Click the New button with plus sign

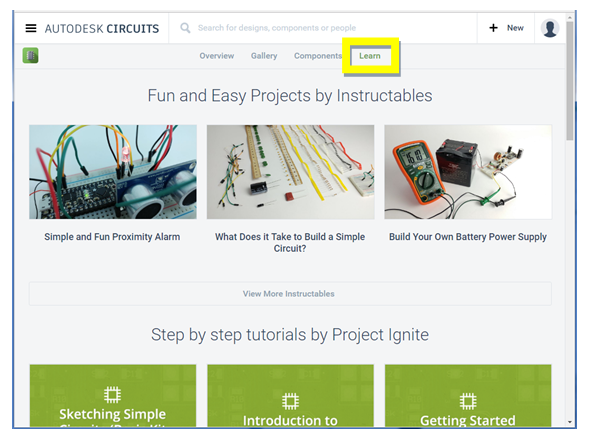[x=506, y=28]
